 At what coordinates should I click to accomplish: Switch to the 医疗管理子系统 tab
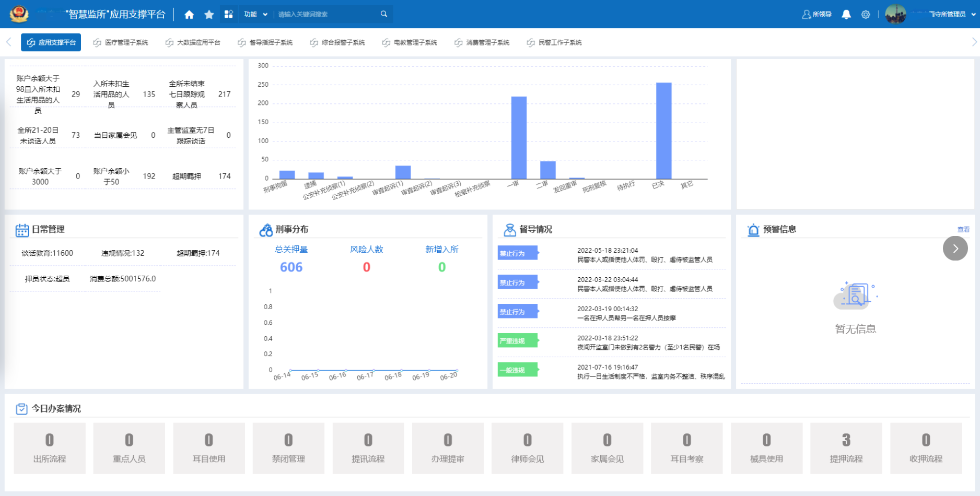pos(122,42)
